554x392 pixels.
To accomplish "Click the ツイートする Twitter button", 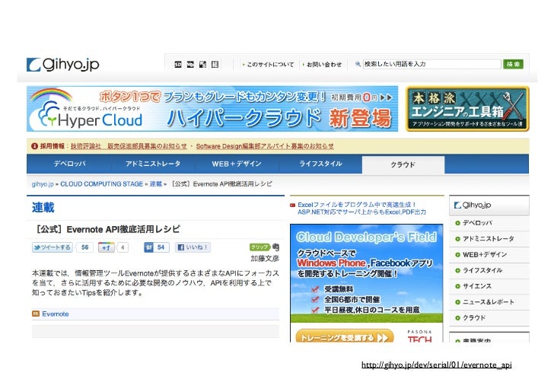I will [x=53, y=247].
